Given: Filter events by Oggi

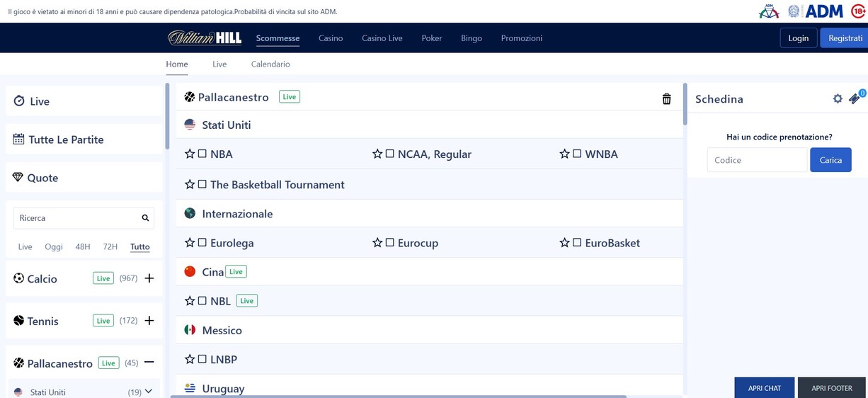Looking at the screenshot, I should point(54,247).
